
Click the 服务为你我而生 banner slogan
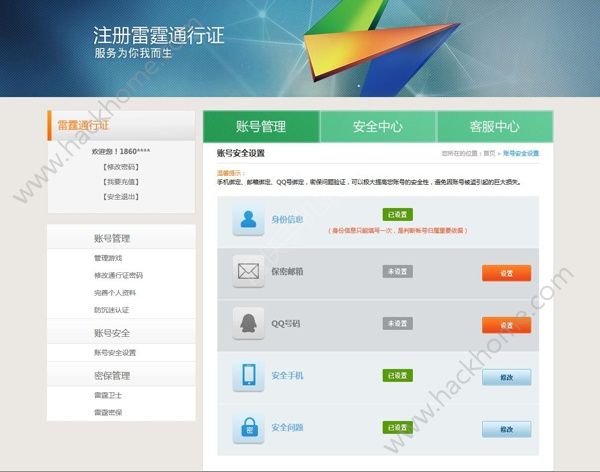(x=133, y=53)
